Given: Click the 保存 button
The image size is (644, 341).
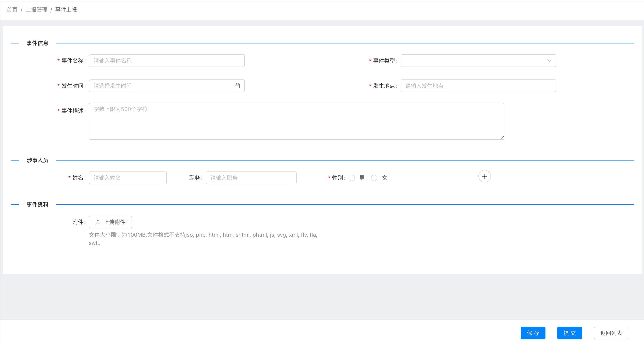Looking at the screenshot, I should pos(533,333).
